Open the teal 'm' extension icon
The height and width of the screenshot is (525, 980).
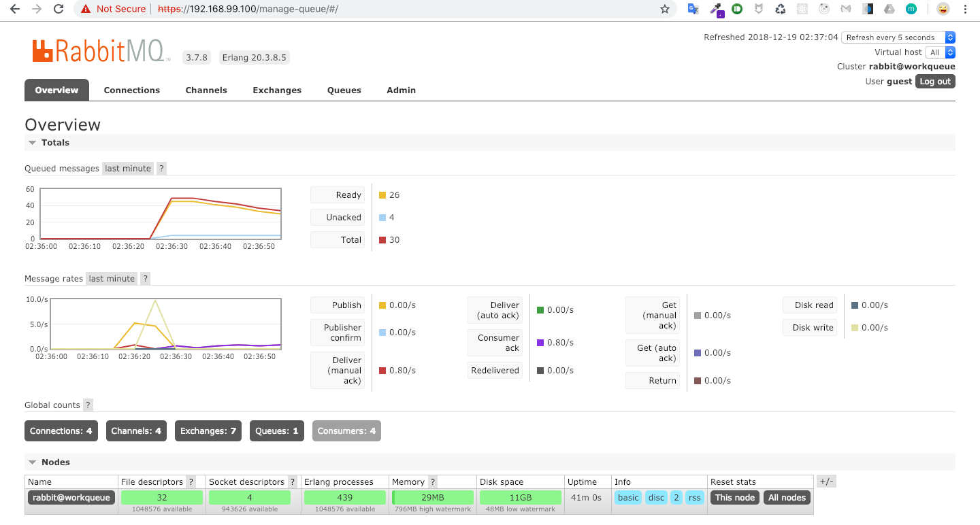click(911, 9)
